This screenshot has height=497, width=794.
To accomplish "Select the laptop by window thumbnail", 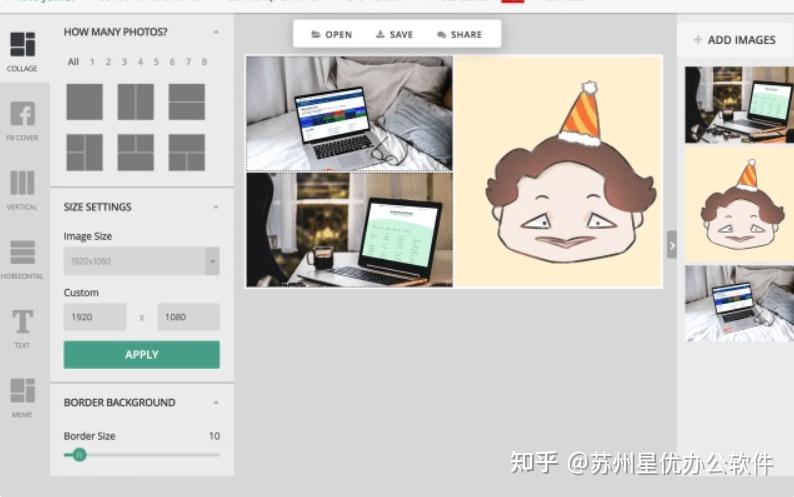I will coord(739,105).
